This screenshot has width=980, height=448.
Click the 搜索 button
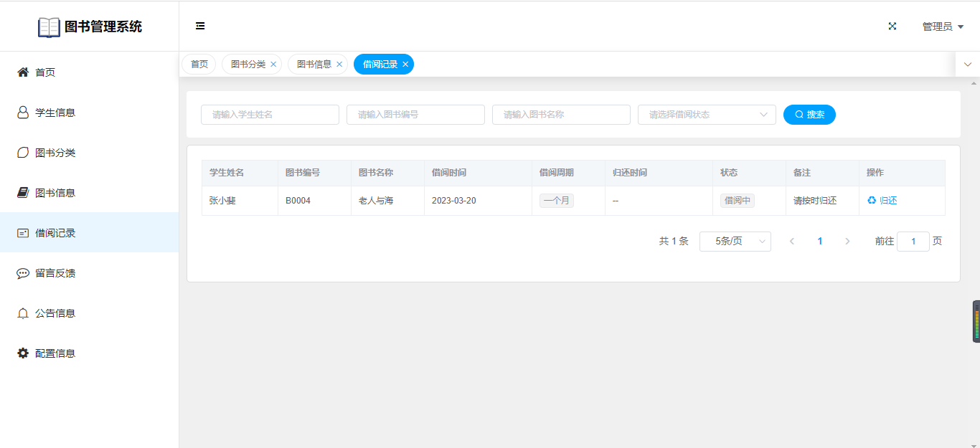coord(809,115)
